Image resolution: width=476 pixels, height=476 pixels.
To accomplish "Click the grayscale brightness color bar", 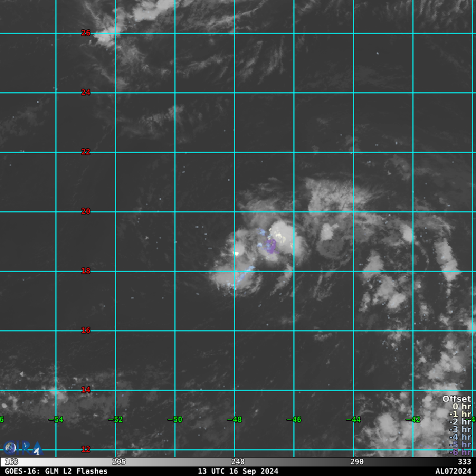I will click(238, 462).
